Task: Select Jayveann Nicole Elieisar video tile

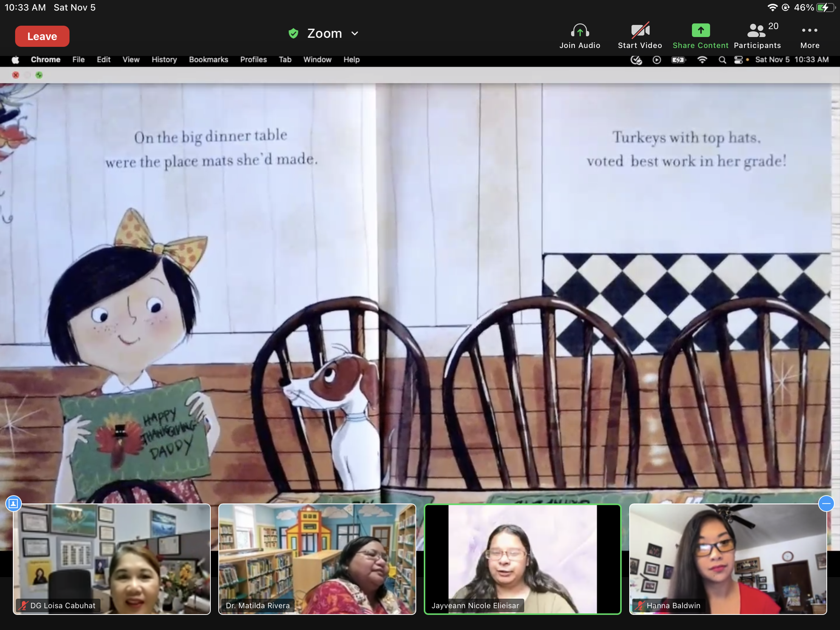Action: click(x=522, y=559)
